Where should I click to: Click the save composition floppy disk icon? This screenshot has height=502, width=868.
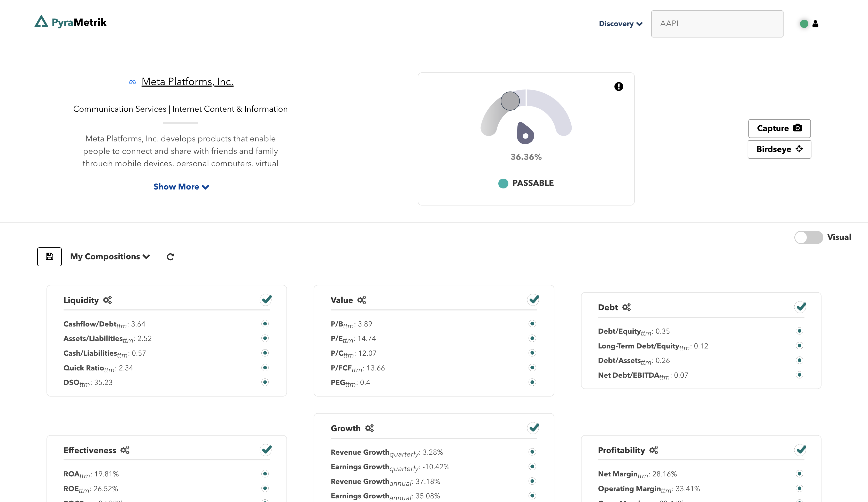pos(49,256)
